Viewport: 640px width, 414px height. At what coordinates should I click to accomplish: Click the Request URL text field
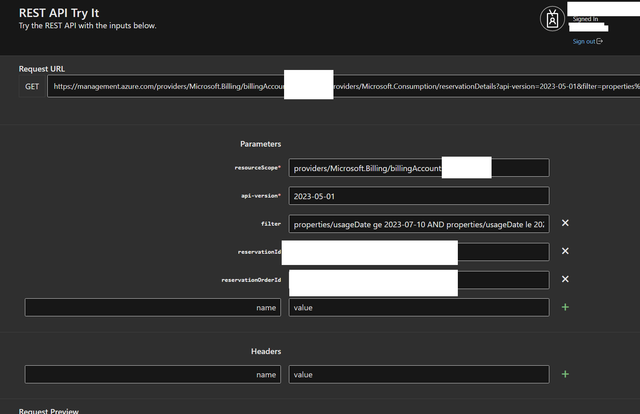343,86
